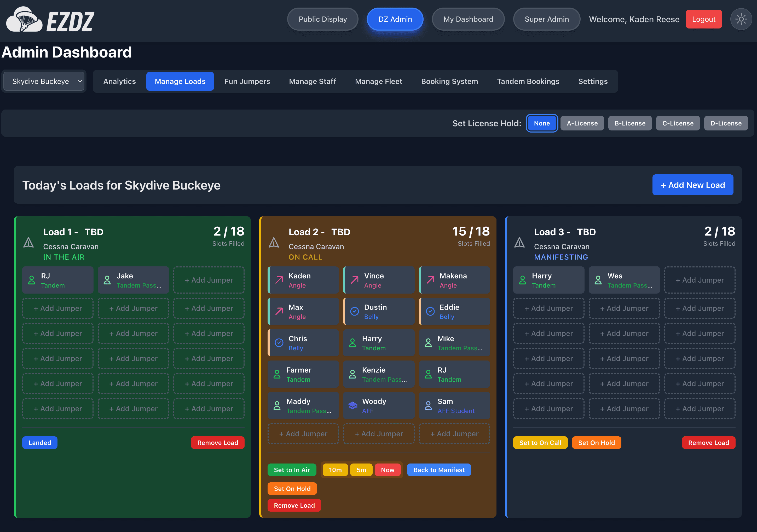Click the angle arrow icon on Makena's card
This screenshot has width=757, height=532.
[430, 280]
